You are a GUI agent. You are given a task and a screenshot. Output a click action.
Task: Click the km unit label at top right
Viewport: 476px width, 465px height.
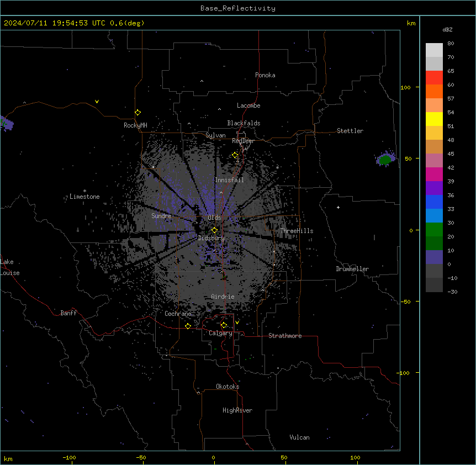(x=411, y=23)
